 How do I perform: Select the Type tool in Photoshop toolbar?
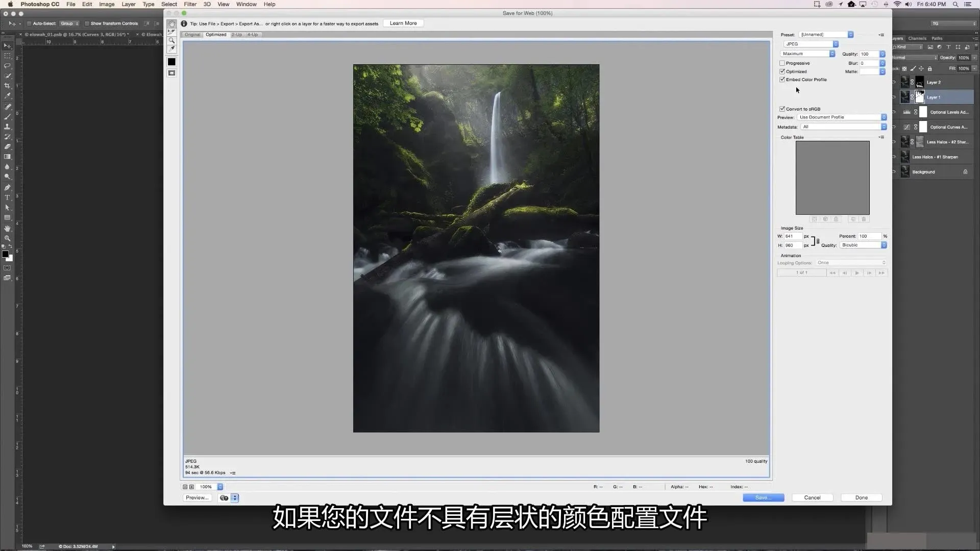point(7,197)
